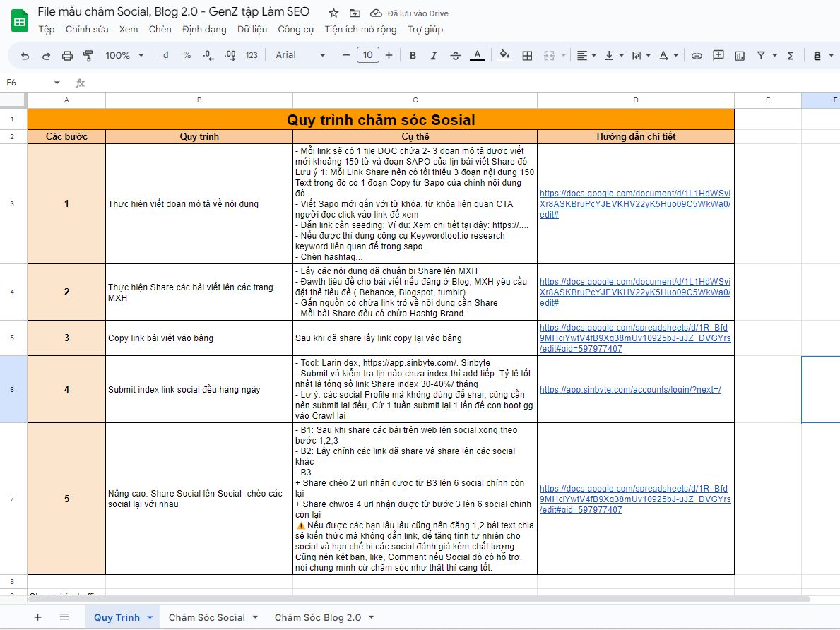Open Chăm Sóc Blog 2.0 tab dropdown arrow

point(371,617)
